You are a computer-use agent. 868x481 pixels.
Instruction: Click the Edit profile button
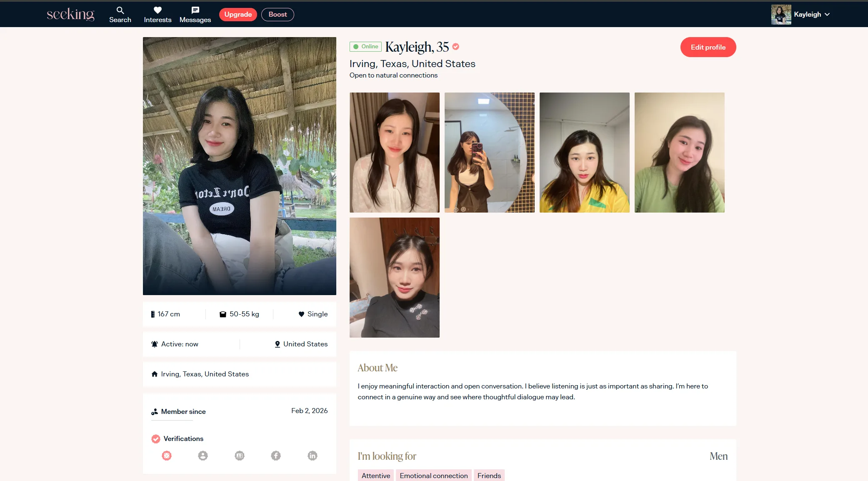click(708, 47)
